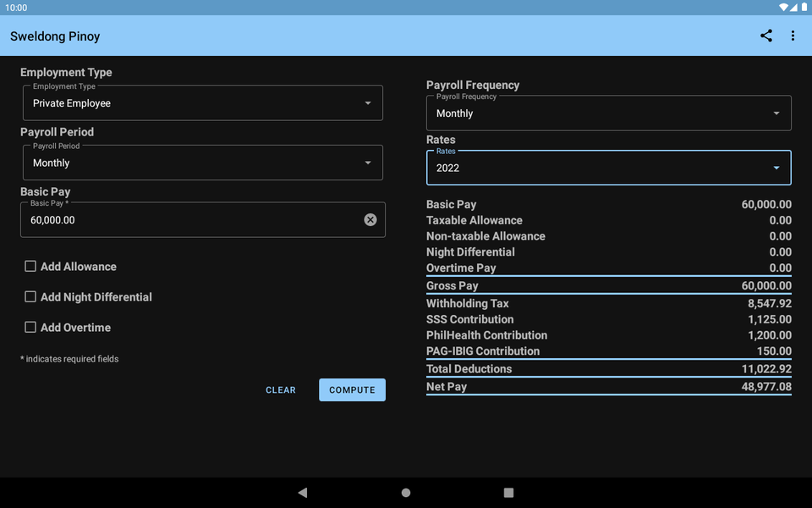Tap the Sweldong Pinoy app title
This screenshot has width=812, height=508.
(55, 36)
